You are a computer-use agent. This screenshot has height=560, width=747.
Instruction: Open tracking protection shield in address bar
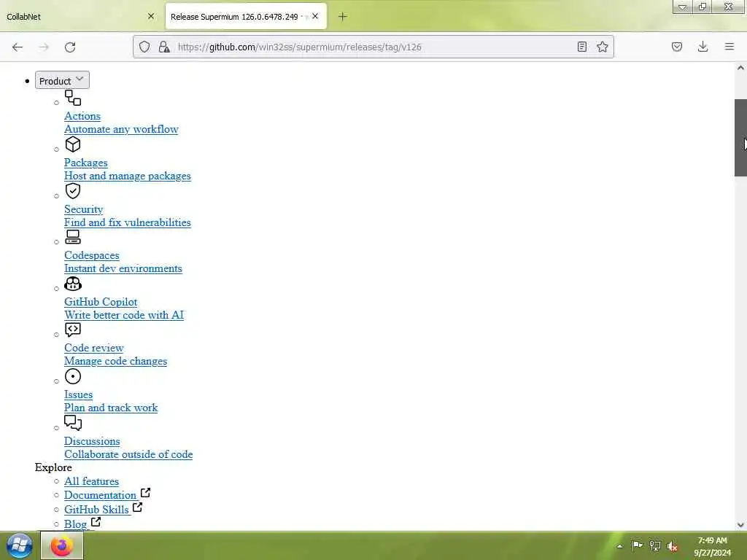pos(144,47)
